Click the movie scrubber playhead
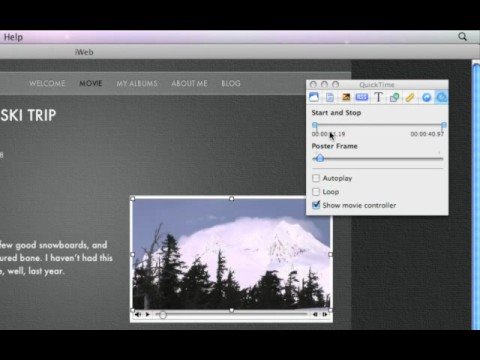Screen dimensions: 480x360 pyautogui.click(x=162, y=315)
